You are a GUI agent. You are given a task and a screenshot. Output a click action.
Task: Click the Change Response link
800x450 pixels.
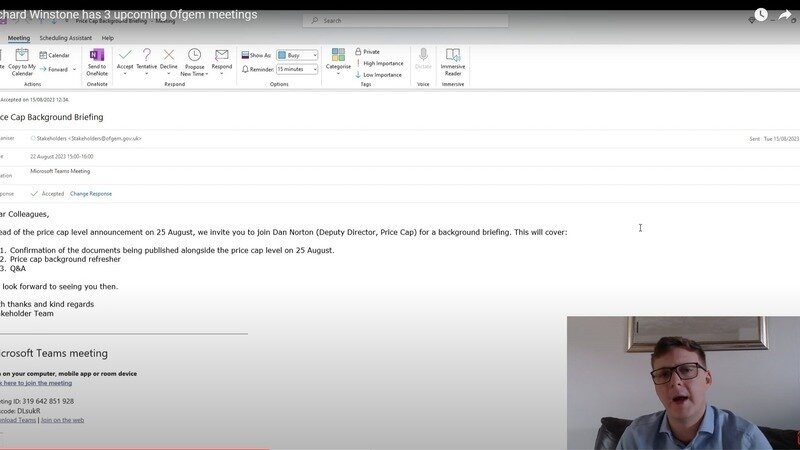[x=91, y=194]
